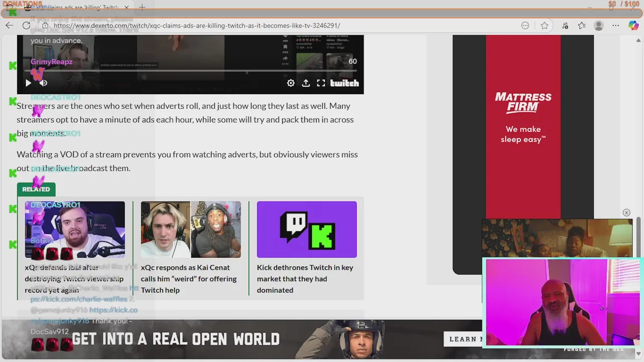The image size is (644, 362).
Task: Reload the page with the refresh icon
Action: 26,25
